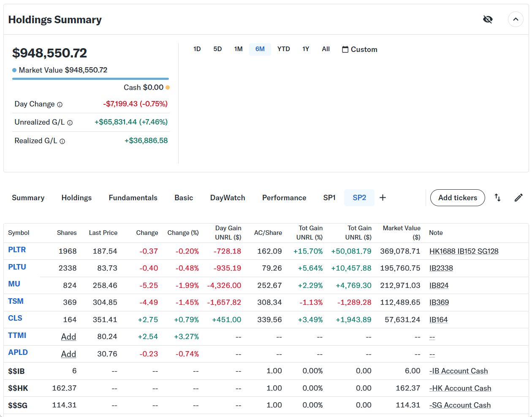Image resolution: width=532 pixels, height=417 pixels.
Task: Sort by Change (%) column header
Action: [183, 233]
